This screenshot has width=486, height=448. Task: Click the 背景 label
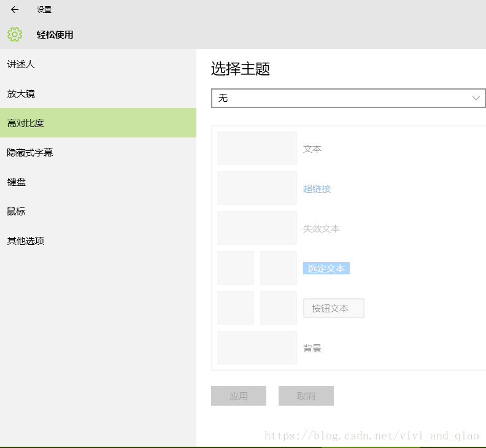click(312, 349)
